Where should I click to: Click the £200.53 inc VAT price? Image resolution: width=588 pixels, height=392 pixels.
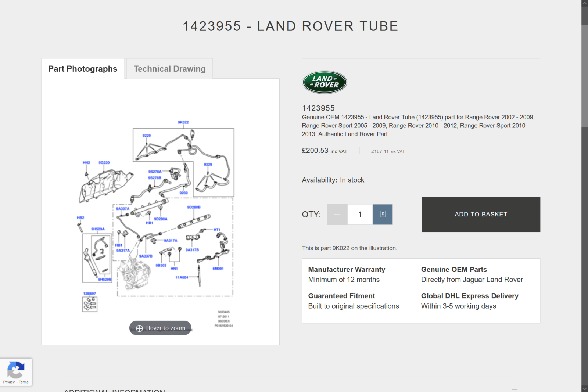point(325,151)
